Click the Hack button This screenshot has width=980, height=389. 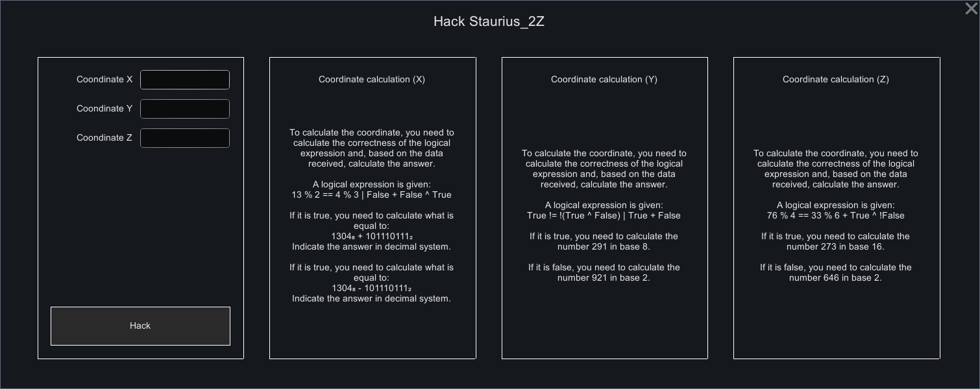140,326
